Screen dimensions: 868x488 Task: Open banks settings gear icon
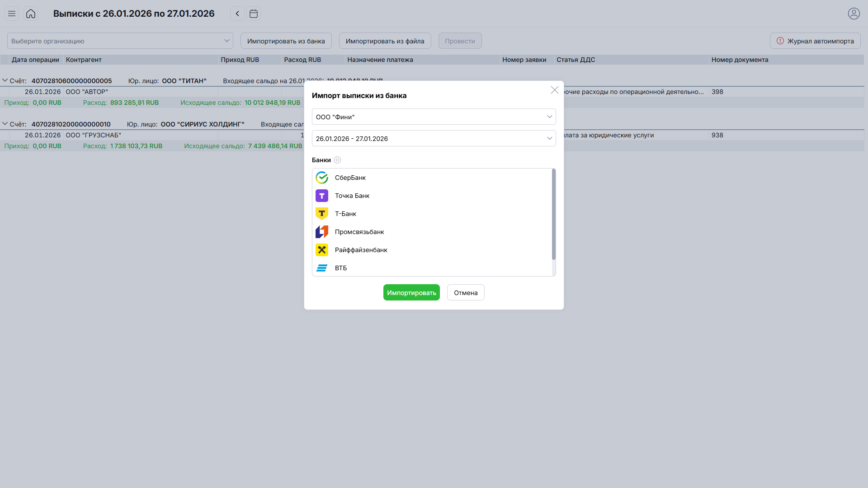[x=337, y=160]
